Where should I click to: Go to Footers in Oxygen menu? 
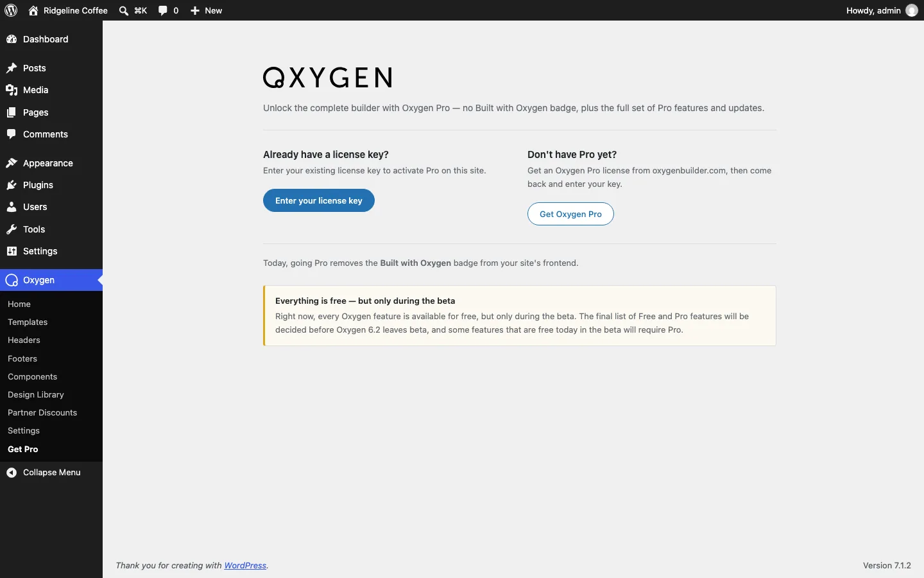[22, 359]
